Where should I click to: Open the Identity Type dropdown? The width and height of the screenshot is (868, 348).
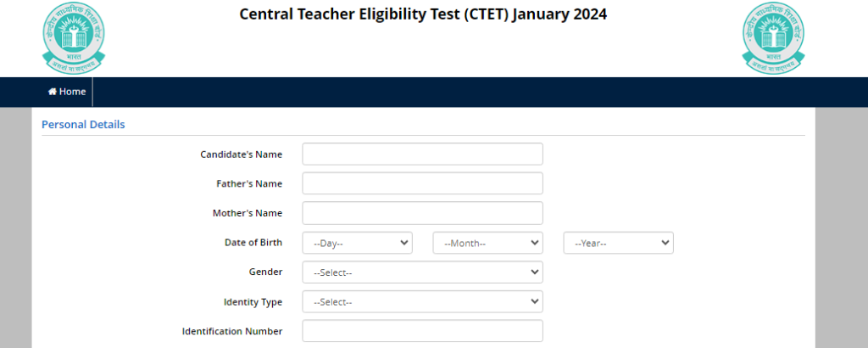[x=422, y=301]
